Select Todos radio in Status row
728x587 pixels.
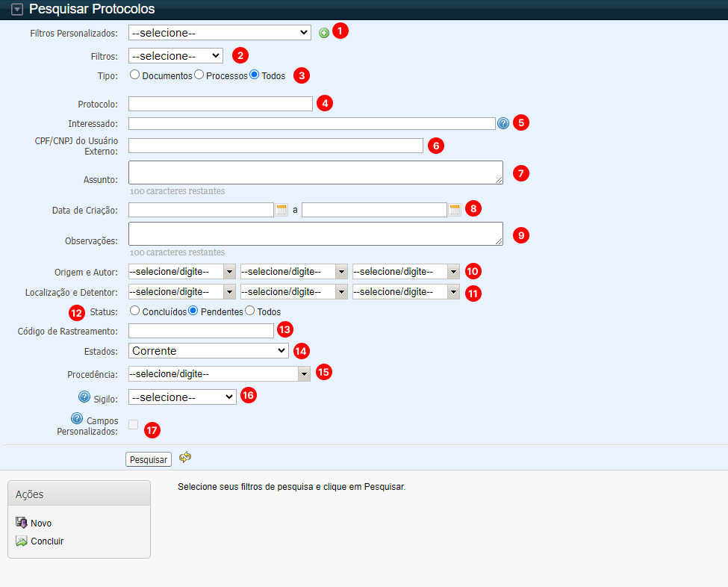pos(250,311)
